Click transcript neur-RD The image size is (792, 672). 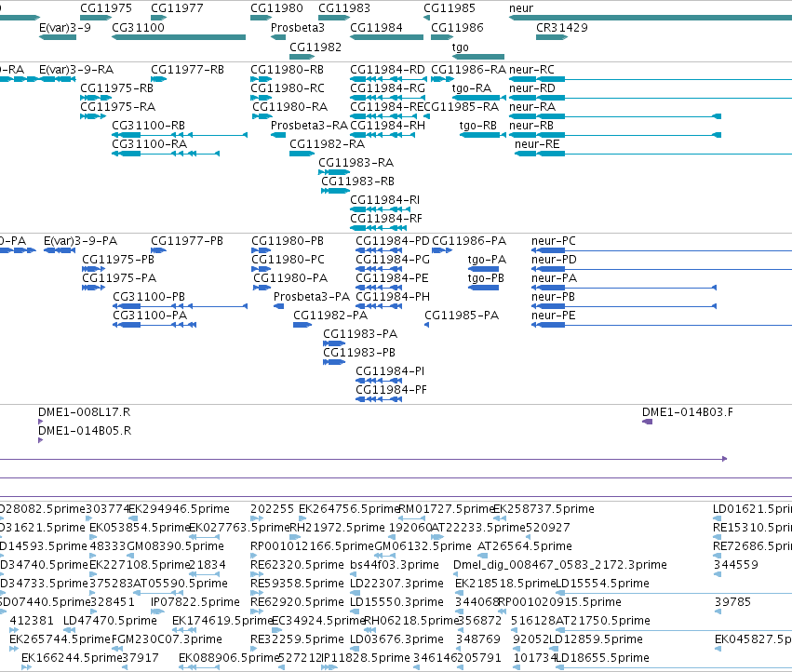(531, 88)
